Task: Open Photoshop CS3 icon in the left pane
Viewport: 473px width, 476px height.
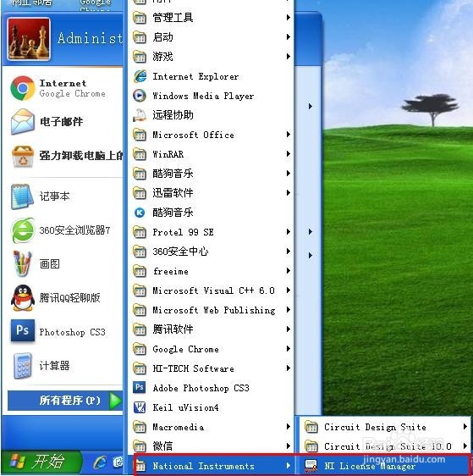Action: 23,331
